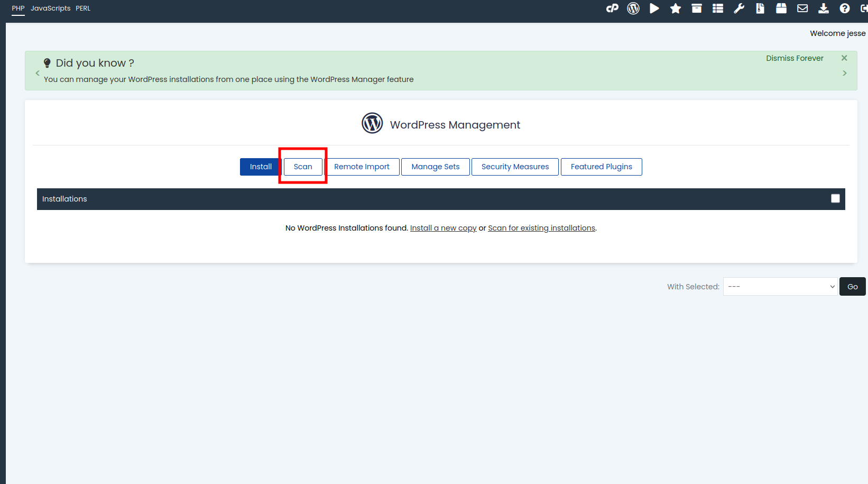Screen dimensions: 868x484
Task: Click the task list icon
Action: pyautogui.click(x=718, y=8)
